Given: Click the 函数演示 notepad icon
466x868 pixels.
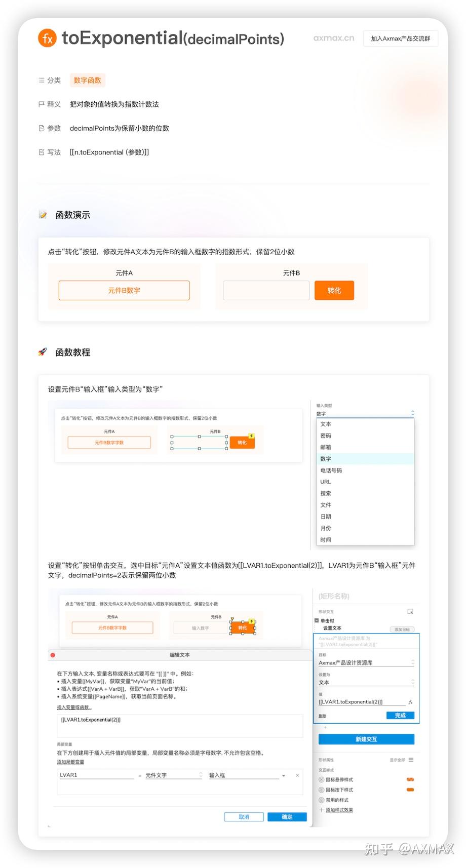Looking at the screenshot, I should [43, 215].
